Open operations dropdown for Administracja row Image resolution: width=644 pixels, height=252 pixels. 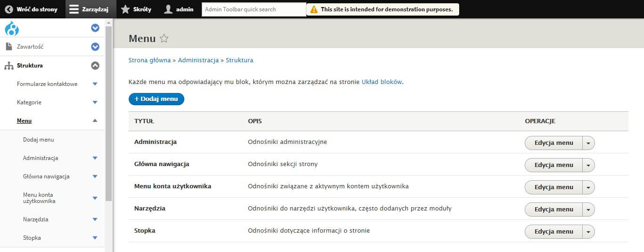589,143
